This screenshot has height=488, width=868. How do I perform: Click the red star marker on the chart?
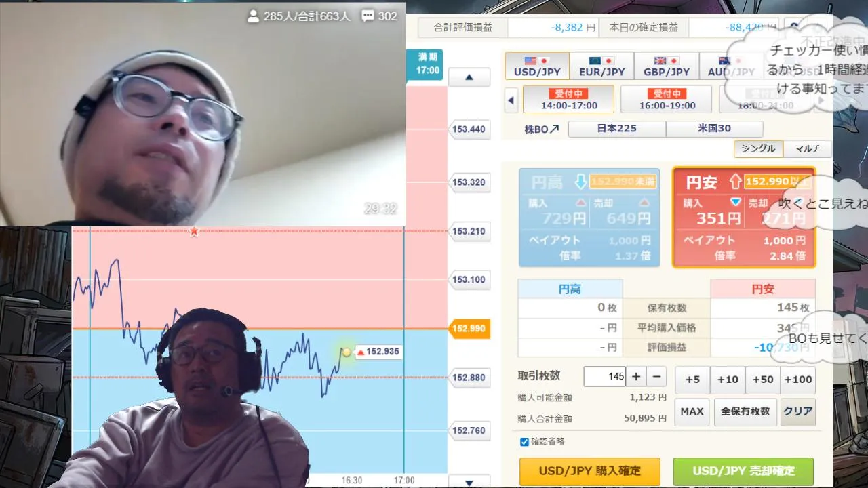coord(194,231)
